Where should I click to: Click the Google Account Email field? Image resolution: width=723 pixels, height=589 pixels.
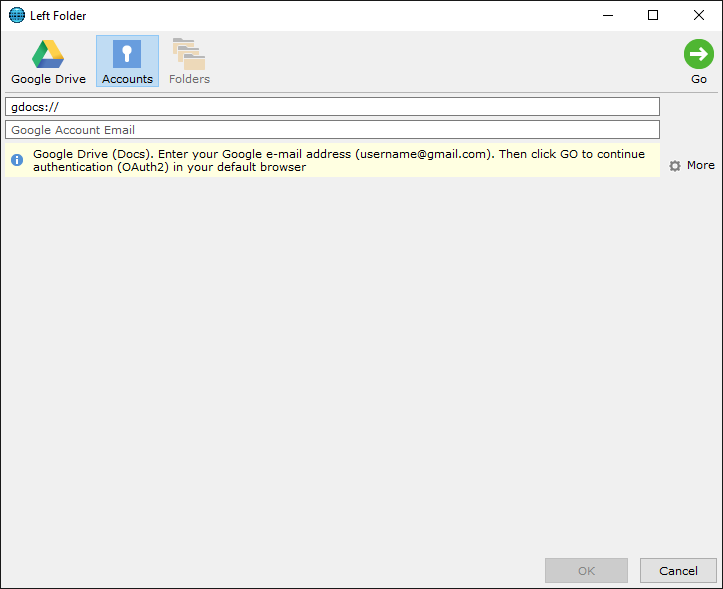click(332, 130)
